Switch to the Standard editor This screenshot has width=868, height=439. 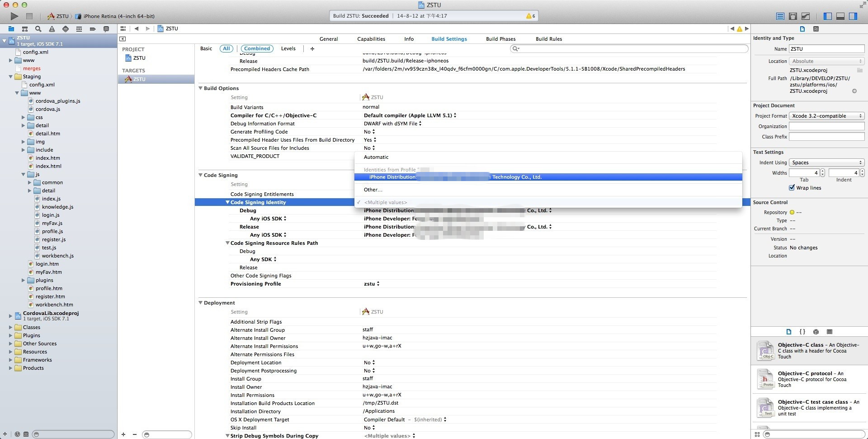[780, 16]
